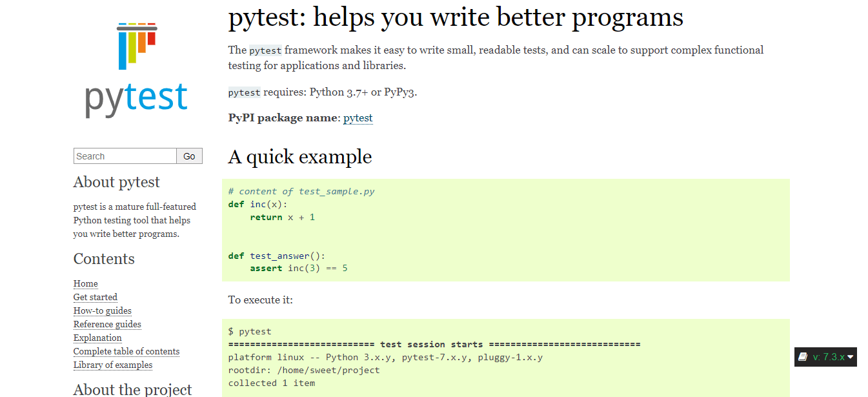Open the Reference guides page
Viewport: 868px width, 397px height.
point(106,324)
